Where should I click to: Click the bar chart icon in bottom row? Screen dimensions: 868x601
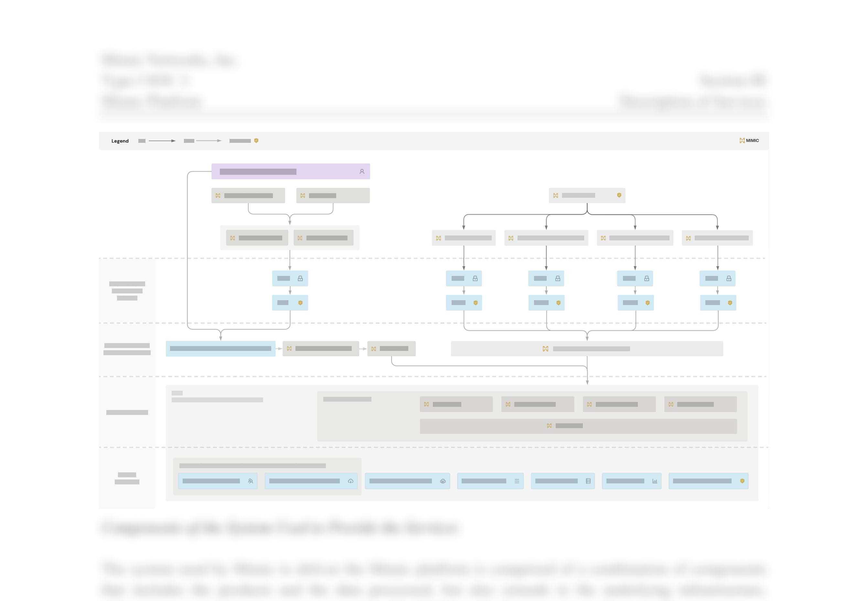pyautogui.click(x=655, y=481)
